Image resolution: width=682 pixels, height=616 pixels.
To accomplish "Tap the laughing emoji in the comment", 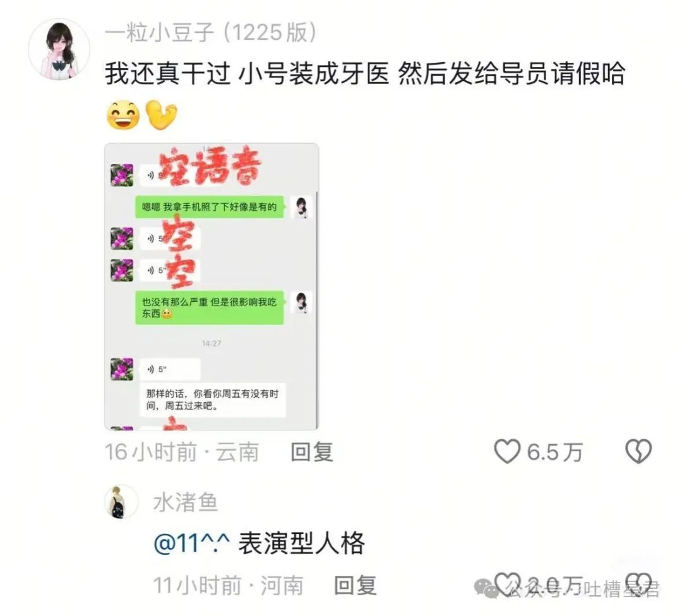I will click(x=123, y=115).
